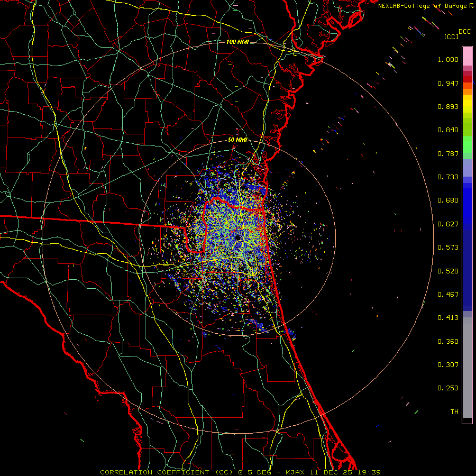Pick the red color bar segment
This screenshot has height=476, width=476.
(467, 79)
